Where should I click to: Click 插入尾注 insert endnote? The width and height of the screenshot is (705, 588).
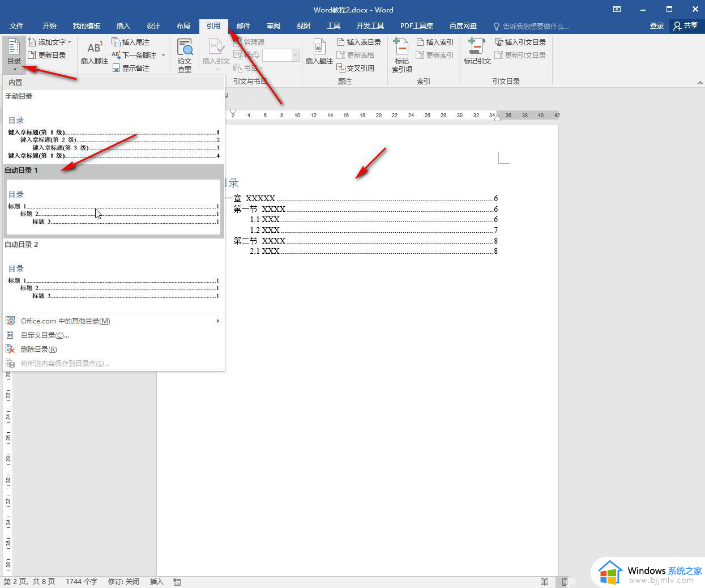131,42
